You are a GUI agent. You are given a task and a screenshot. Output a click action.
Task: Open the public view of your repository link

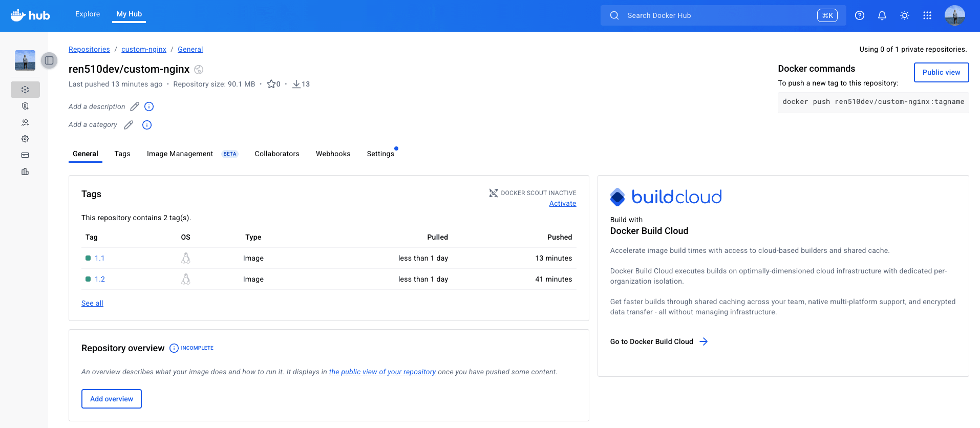pyautogui.click(x=382, y=372)
